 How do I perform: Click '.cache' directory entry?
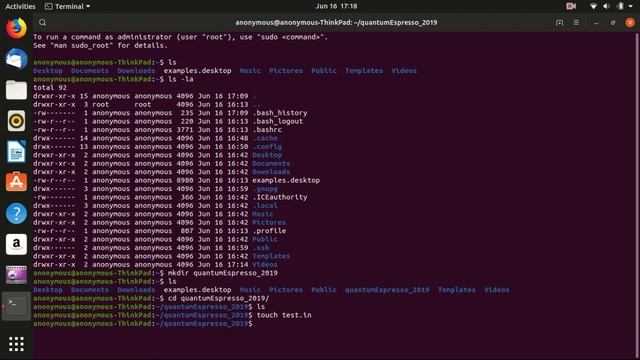point(265,138)
